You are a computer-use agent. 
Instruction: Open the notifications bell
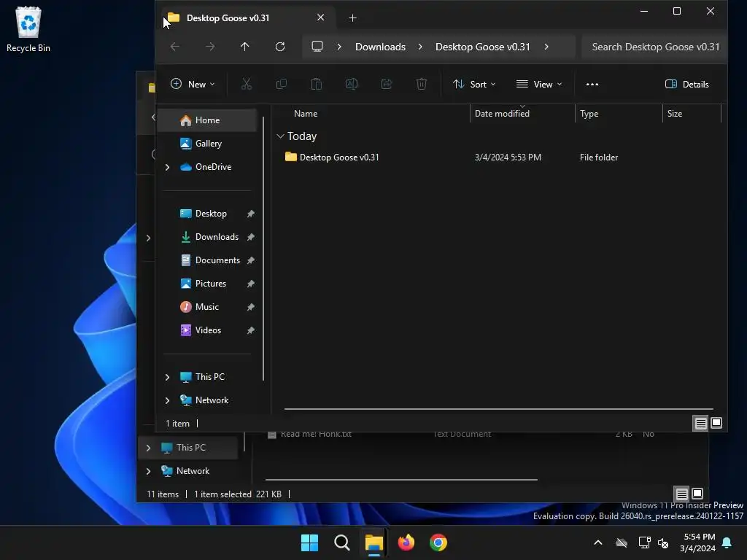tap(727, 542)
